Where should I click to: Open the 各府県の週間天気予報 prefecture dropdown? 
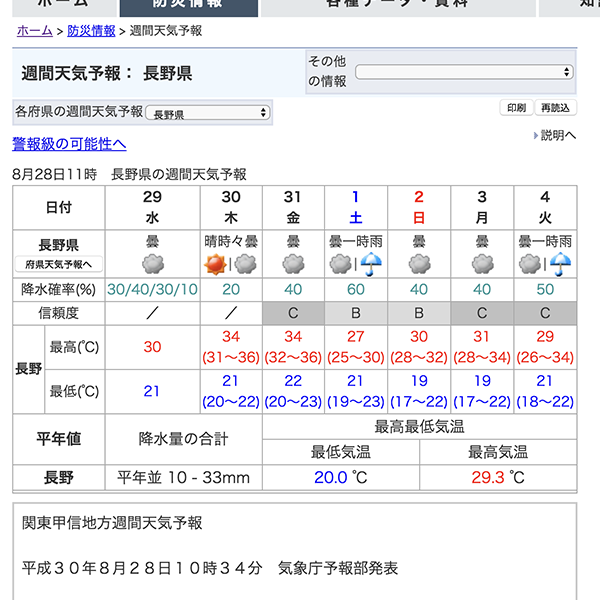[x=208, y=113]
